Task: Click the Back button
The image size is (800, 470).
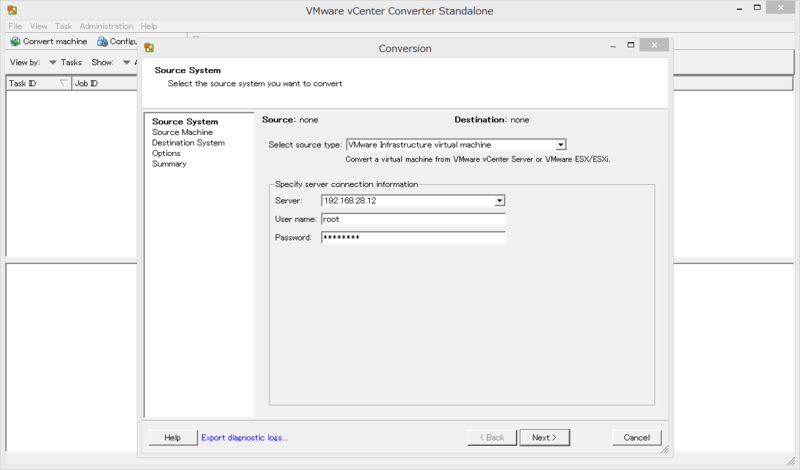Action: point(492,437)
